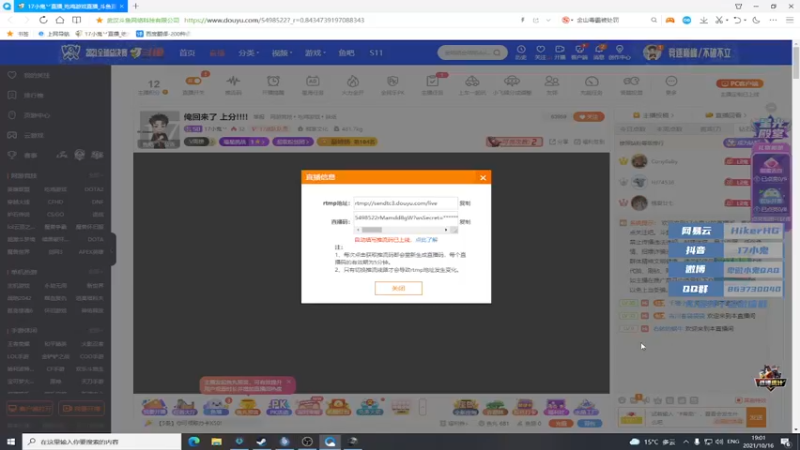Open Steam from the taskbar
The image size is (800, 450).
(x=261, y=442)
